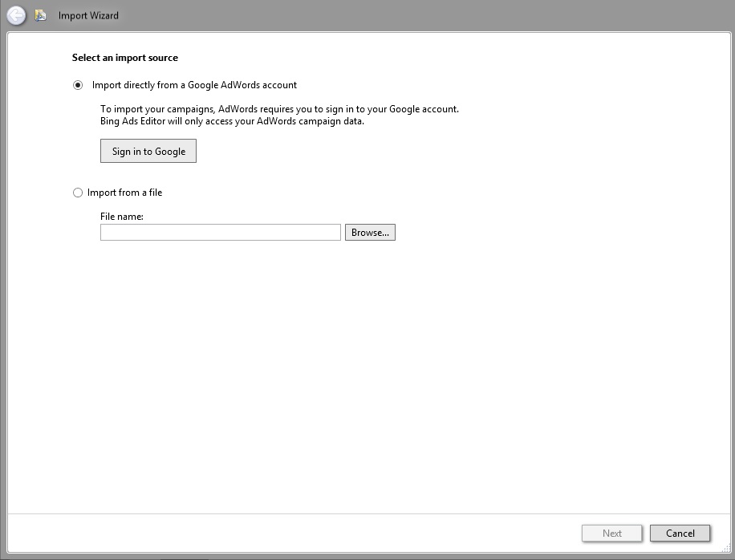
Task: Click the Import Wizard title text
Action: [x=88, y=15]
